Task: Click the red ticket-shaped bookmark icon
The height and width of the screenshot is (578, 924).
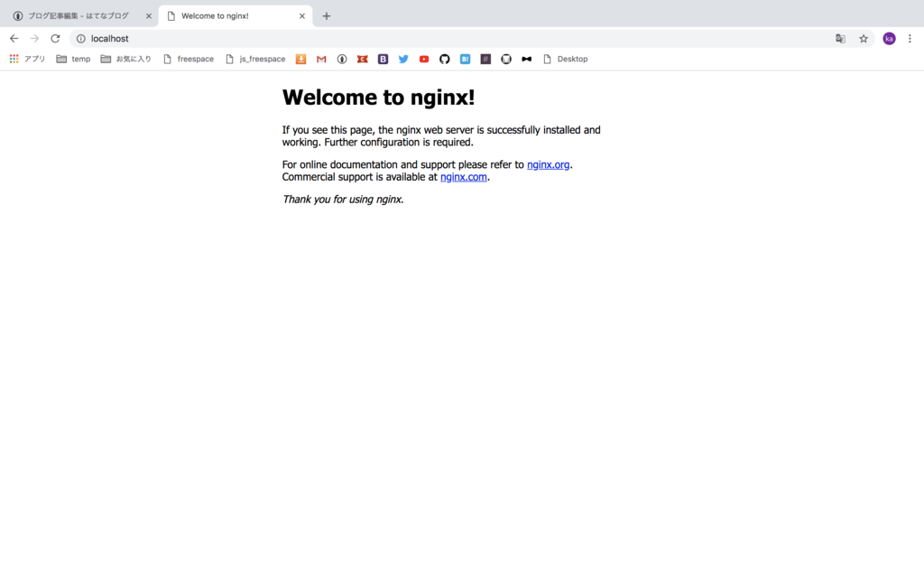Action: coord(363,59)
